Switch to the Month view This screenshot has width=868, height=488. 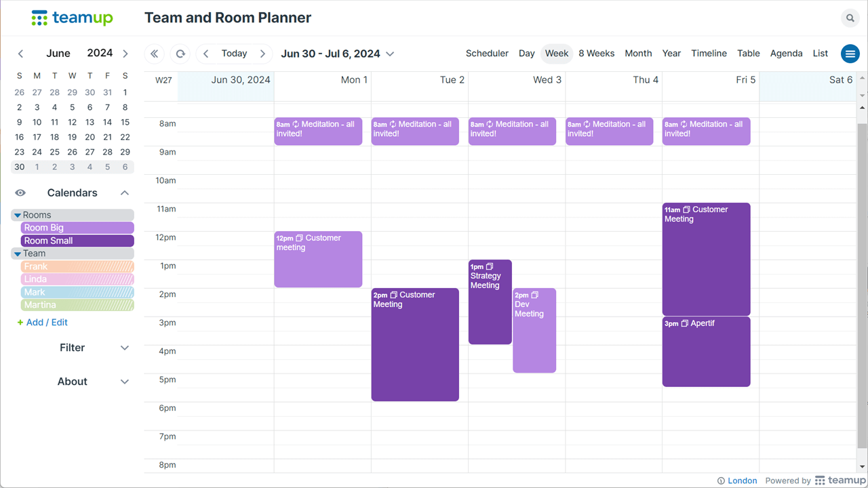[638, 53]
